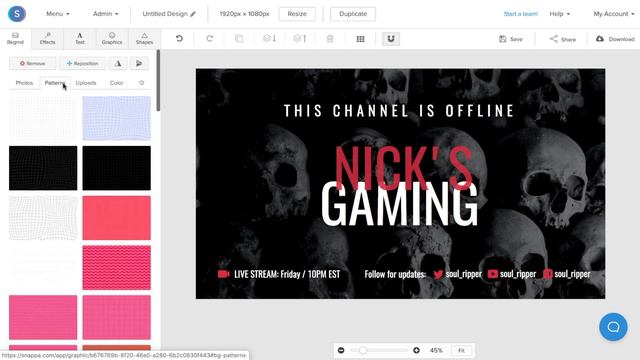Toggle the grid overlay icon
This screenshot has height=360, width=640.
(x=360, y=39)
